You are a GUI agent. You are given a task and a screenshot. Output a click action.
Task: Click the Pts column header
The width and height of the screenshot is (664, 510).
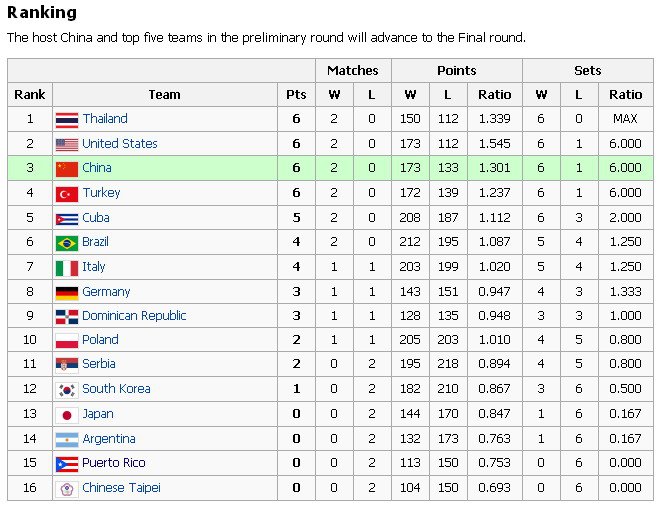pos(296,94)
